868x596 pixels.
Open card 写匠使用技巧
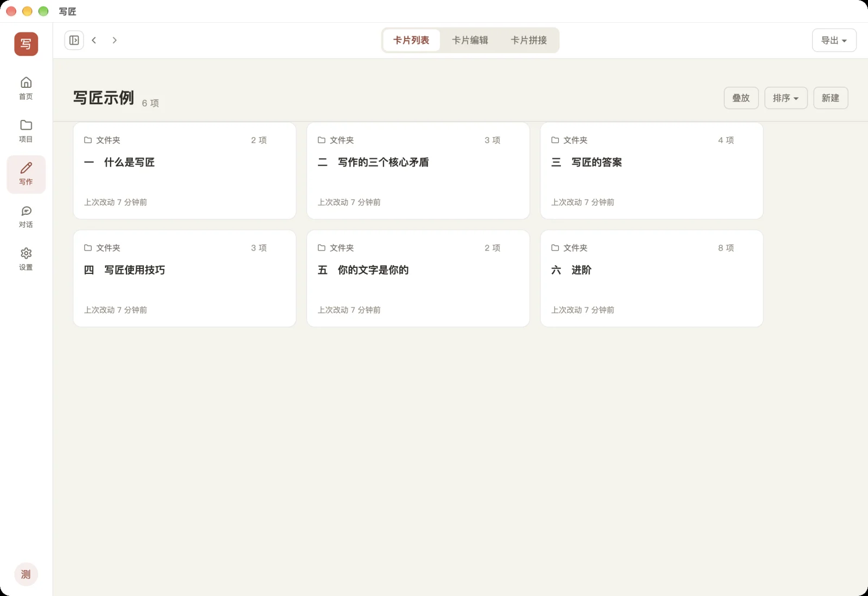[x=184, y=279]
